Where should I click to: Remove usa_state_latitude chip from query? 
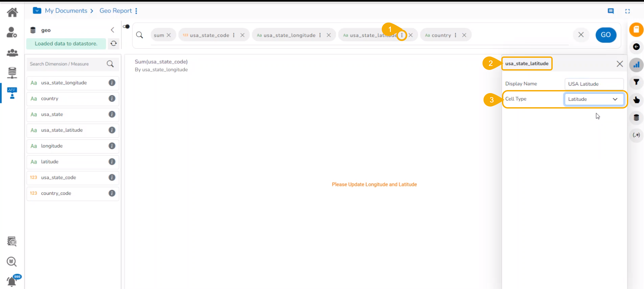411,35
